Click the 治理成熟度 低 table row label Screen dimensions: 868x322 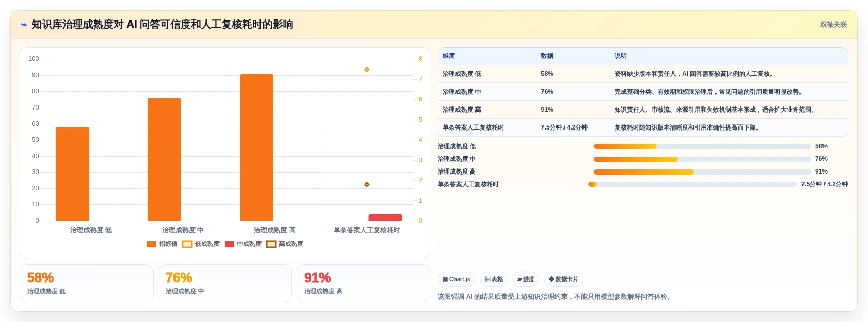pyautogui.click(x=462, y=74)
